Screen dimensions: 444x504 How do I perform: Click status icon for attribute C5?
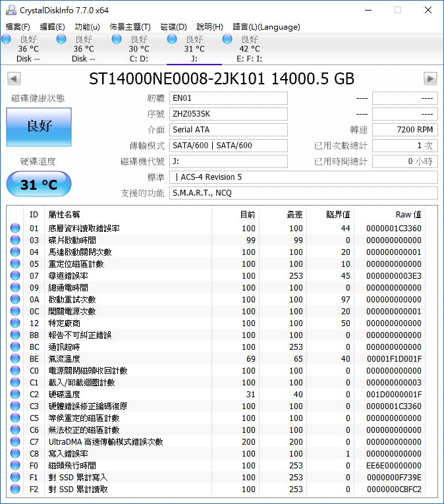pos(15,418)
